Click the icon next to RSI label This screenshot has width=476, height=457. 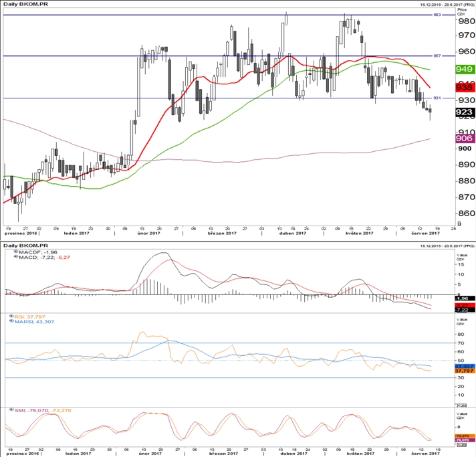[x=11, y=316]
